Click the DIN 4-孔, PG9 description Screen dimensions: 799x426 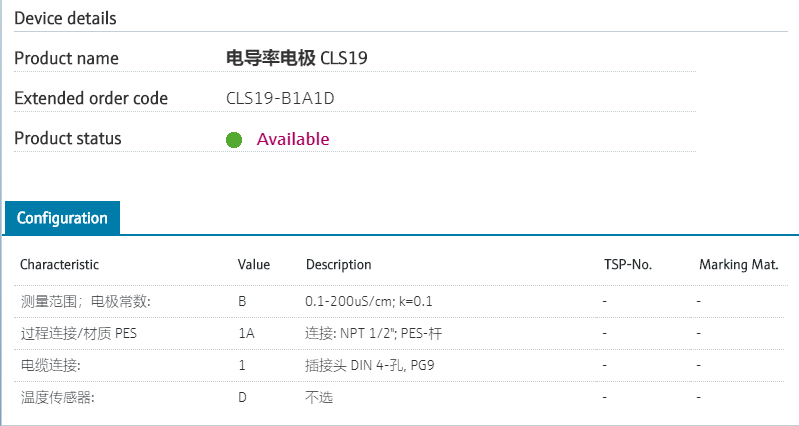(369, 365)
